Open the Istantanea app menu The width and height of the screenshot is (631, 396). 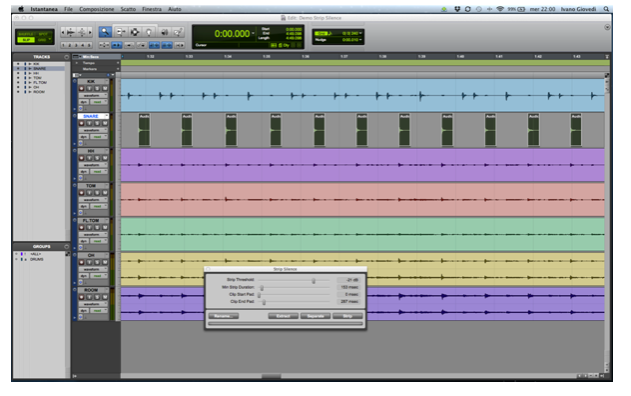tap(44, 9)
